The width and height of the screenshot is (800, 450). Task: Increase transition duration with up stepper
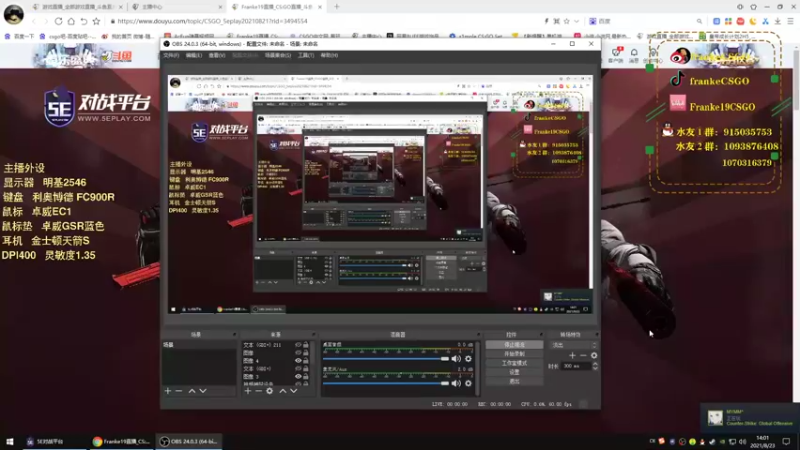coord(595,364)
